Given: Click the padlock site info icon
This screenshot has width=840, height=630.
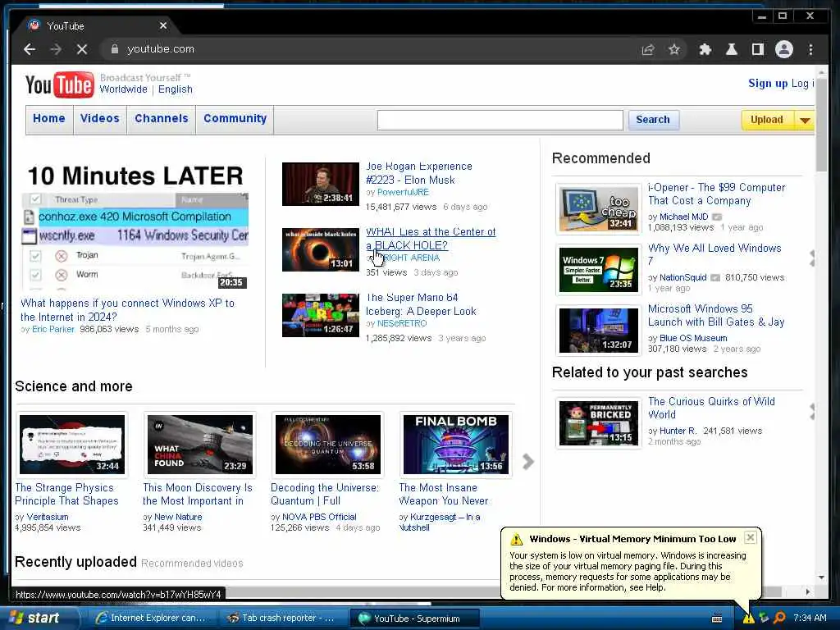Looking at the screenshot, I should pyautogui.click(x=114, y=48).
